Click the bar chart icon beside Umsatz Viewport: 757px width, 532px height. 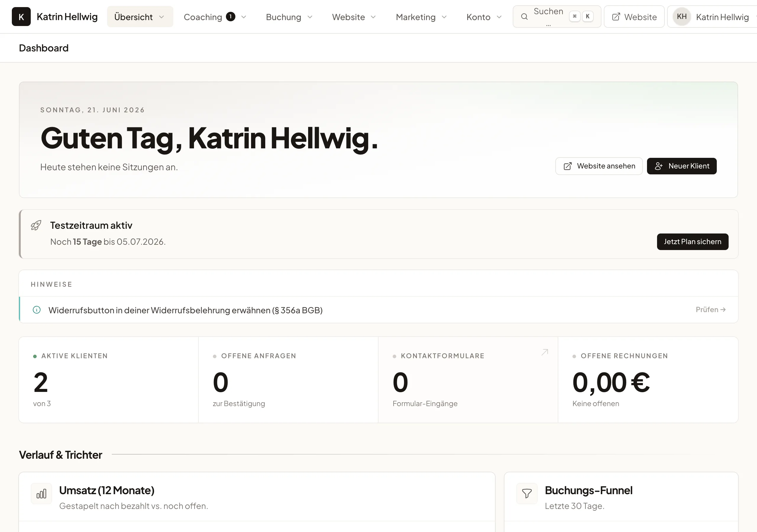pos(41,494)
